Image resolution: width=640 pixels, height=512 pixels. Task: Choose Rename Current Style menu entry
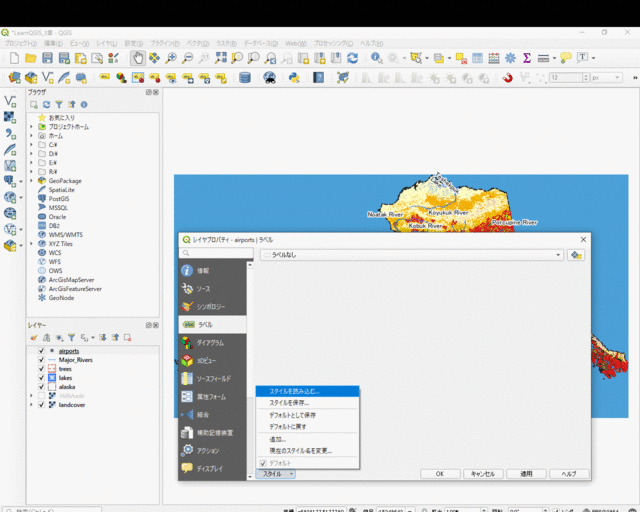[307, 451]
